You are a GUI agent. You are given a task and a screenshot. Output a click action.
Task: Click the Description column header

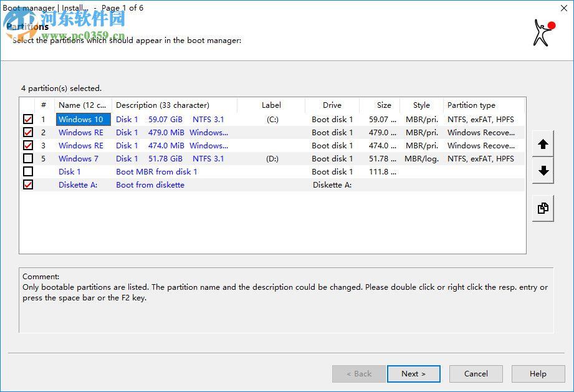(x=163, y=105)
